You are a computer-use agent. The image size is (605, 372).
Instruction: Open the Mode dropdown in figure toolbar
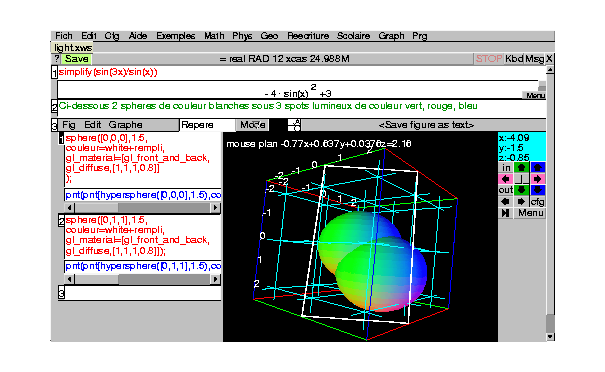point(252,125)
